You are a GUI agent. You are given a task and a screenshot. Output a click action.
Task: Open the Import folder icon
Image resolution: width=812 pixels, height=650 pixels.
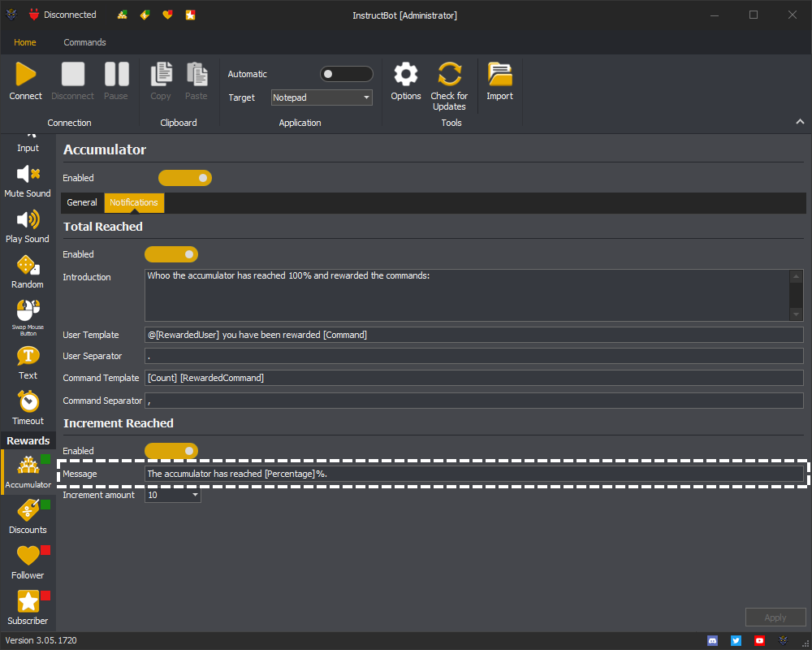pos(499,74)
